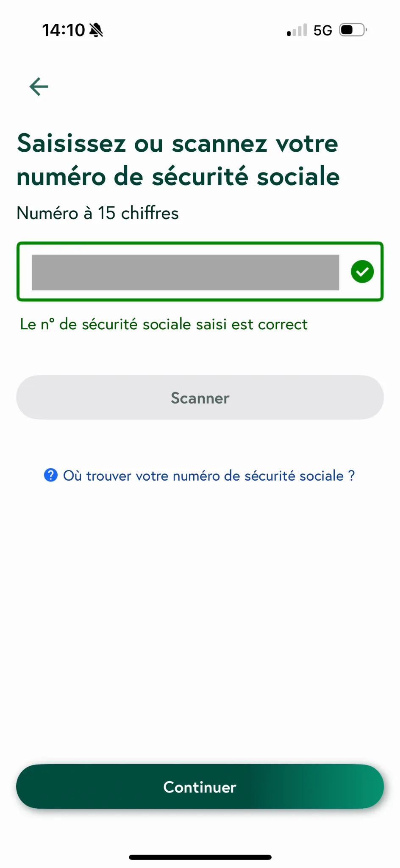Tap the "numéro de sécurité sociale" heading line
Viewport: 400px width, 868px height.
click(178, 176)
